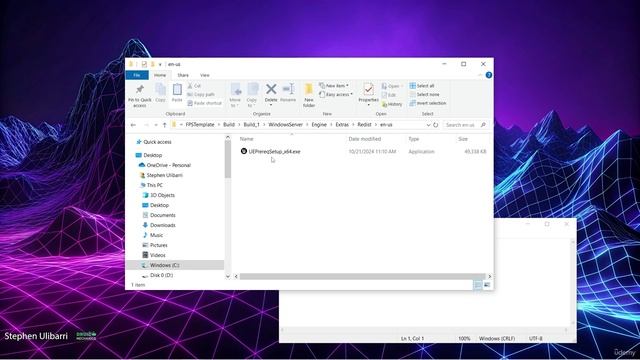
Task: Open the New item dropdown
Action: coord(334,86)
